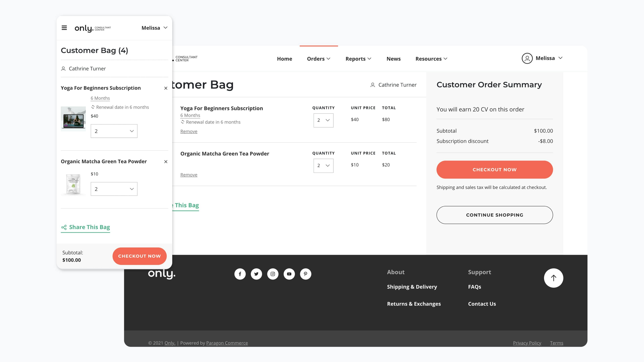Open the Privacy Policy link in the footer

pos(527,343)
